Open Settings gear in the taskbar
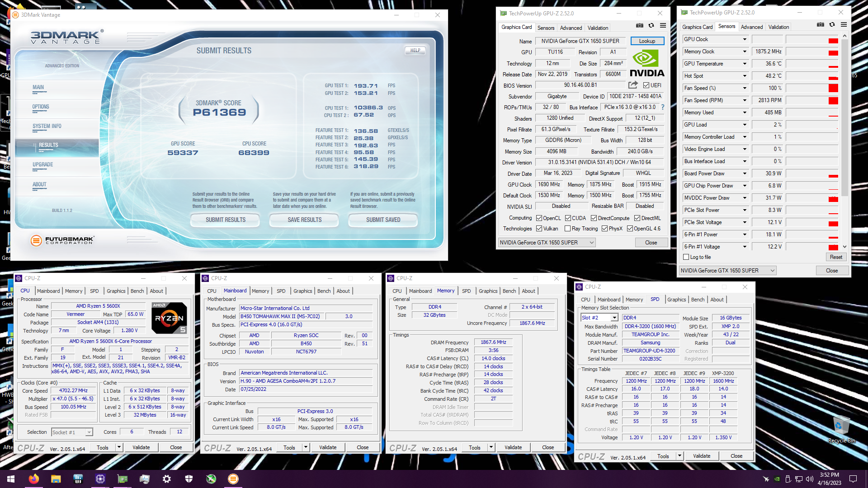The height and width of the screenshot is (488, 868). pyautogui.click(x=167, y=479)
